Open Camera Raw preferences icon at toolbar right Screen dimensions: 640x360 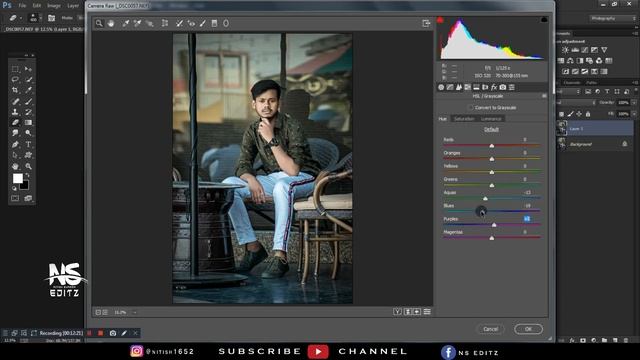tap(426, 23)
